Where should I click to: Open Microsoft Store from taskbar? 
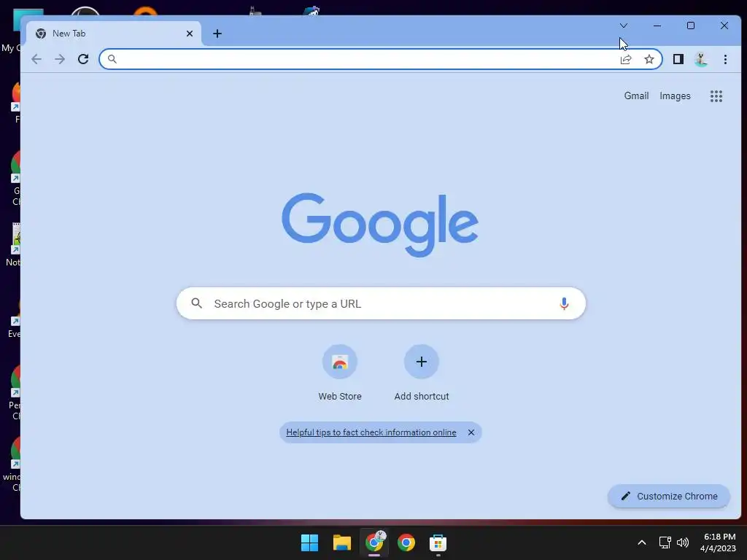pyautogui.click(x=438, y=542)
